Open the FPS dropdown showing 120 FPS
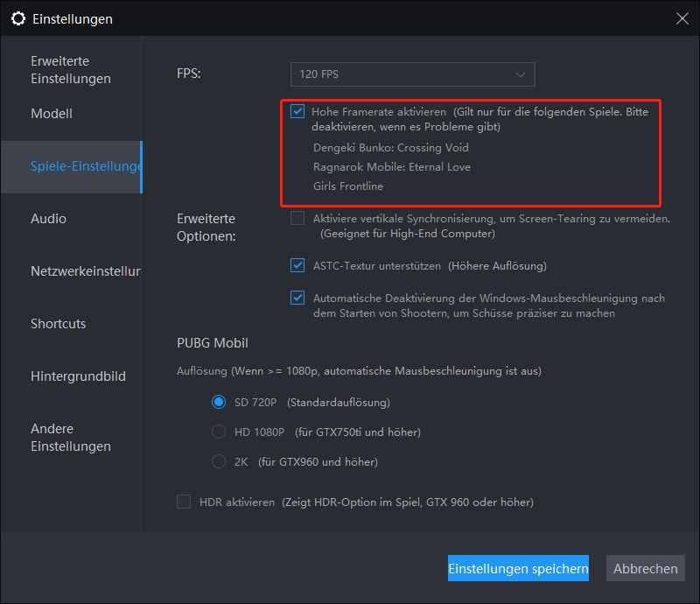Image resolution: width=700 pixels, height=604 pixels. [x=412, y=74]
